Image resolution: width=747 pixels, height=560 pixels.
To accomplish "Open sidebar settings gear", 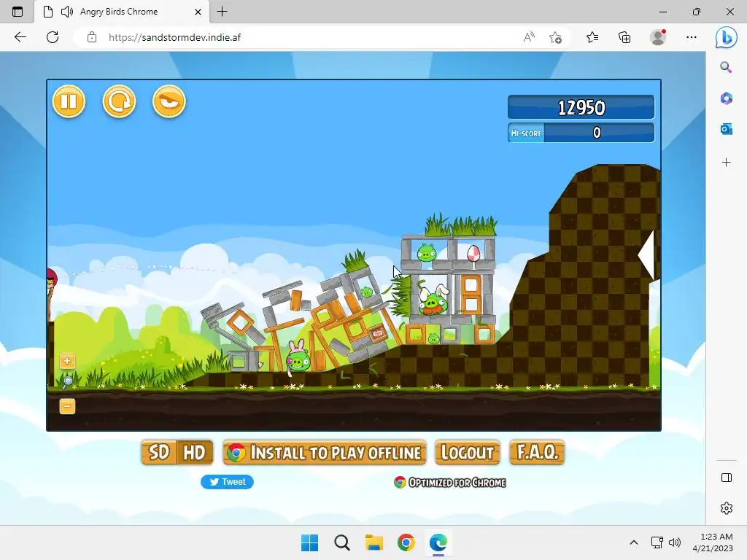I will [x=727, y=508].
